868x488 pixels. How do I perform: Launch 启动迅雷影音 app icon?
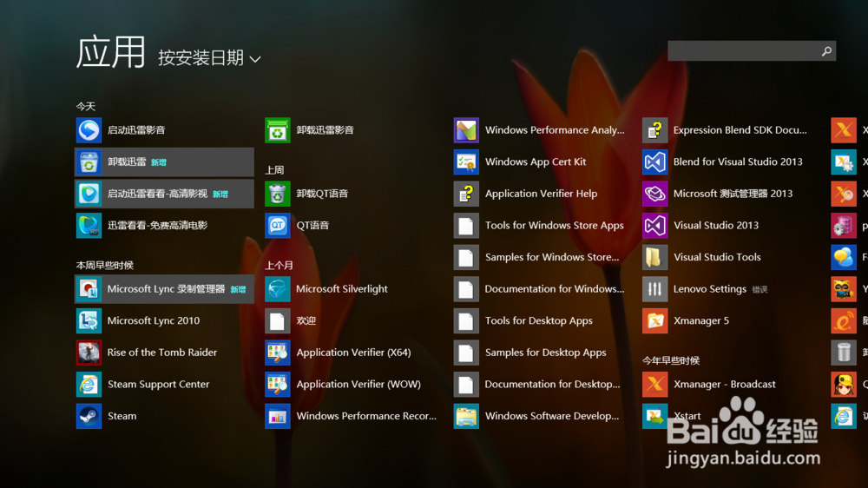point(89,130)
